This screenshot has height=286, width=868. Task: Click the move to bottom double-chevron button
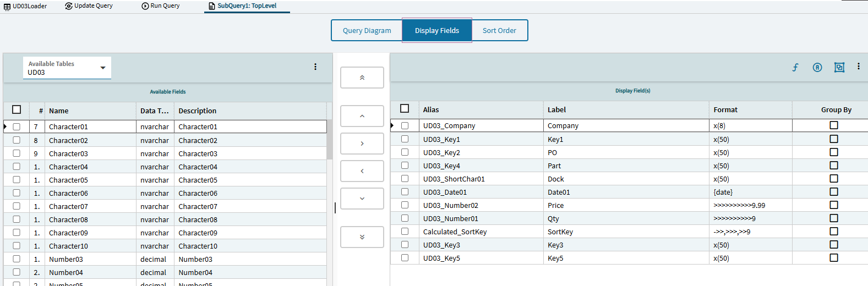pyautogui.click(x=362, y=237)
